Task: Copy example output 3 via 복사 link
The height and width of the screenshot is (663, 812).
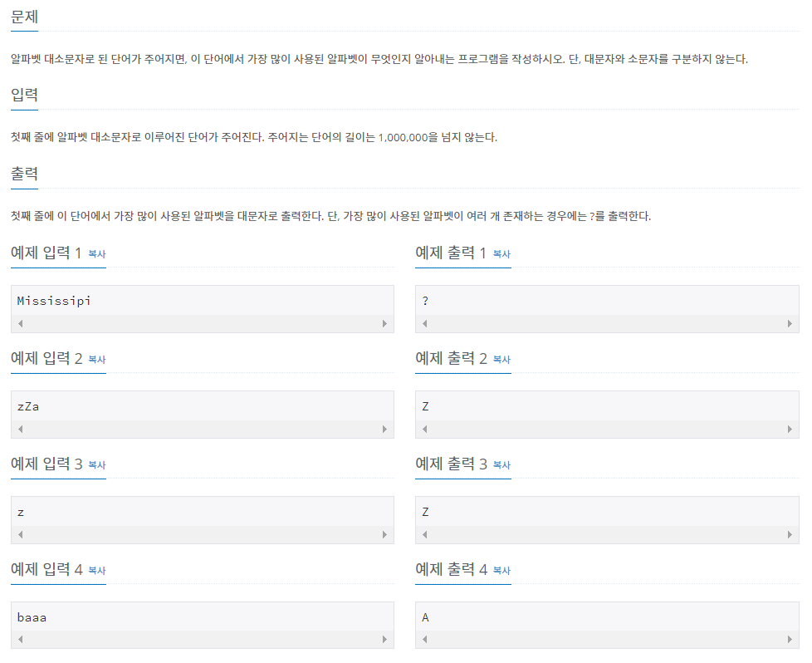Action: [x=501, y=465]
